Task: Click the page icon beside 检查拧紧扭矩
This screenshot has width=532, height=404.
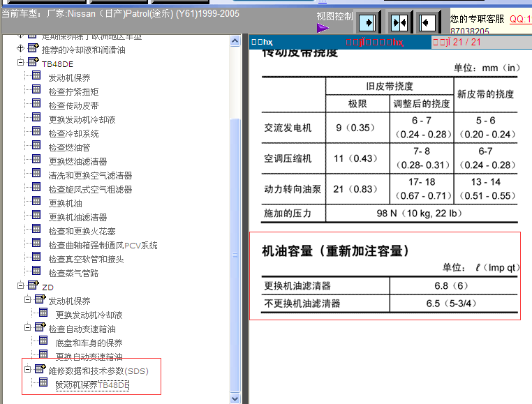Action: pyautogui.click(x=36, y=89)
